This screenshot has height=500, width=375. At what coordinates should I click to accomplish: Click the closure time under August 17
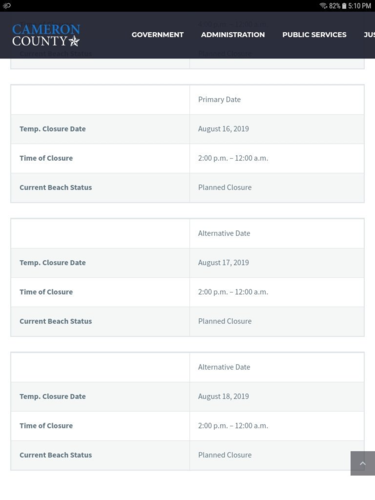coord(233,292)
